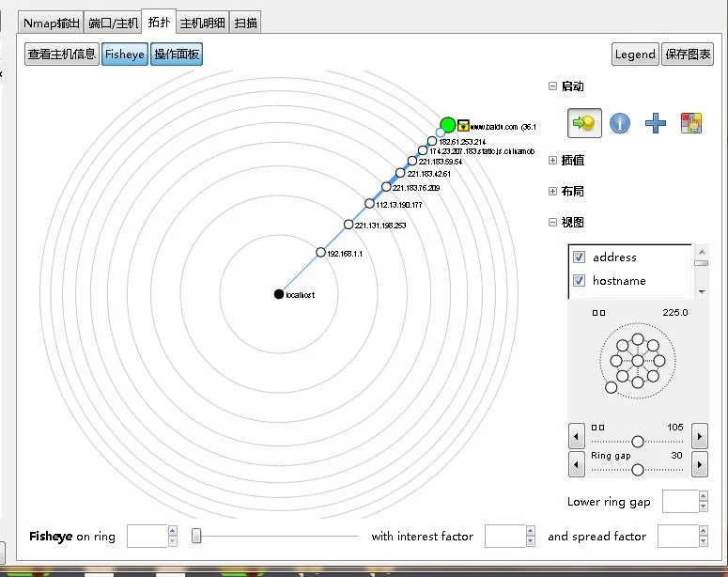Increase interest factor spinner value
728x577 pixels.
point(530,531)
